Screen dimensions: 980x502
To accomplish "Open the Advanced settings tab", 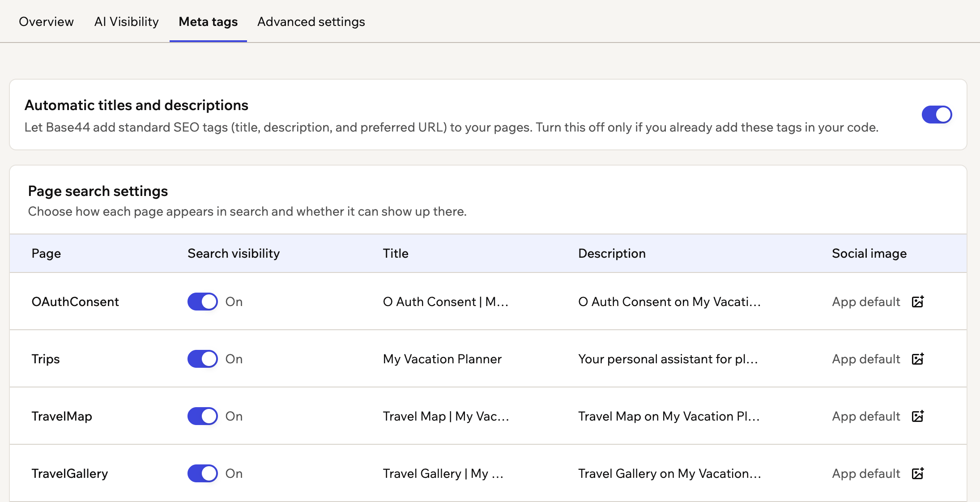I will [311, 21].
